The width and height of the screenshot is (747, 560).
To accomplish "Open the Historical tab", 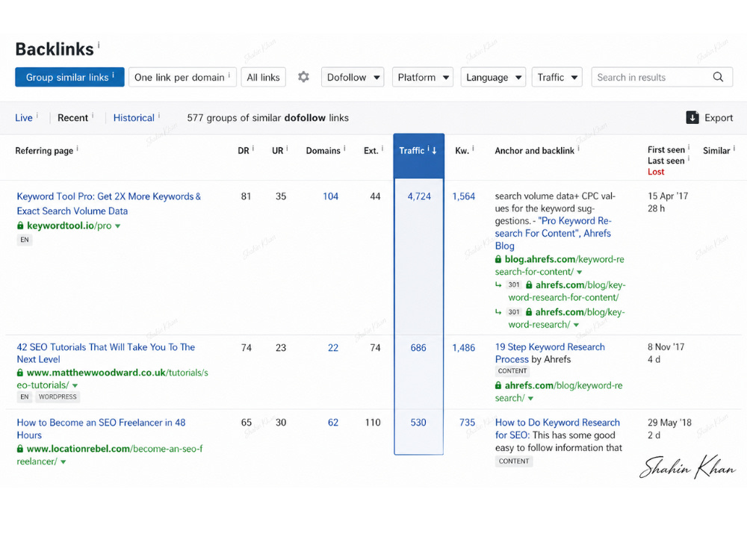I will tap(134, 118).
